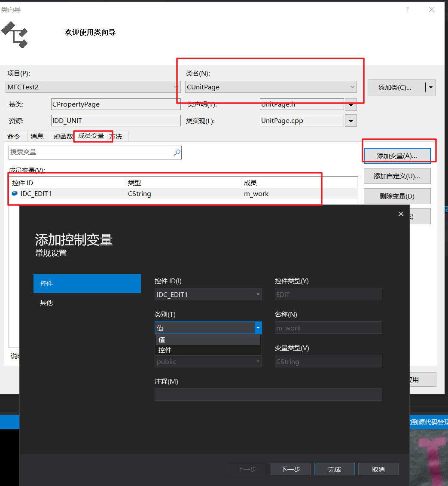Click the help question mark in Class Wizard

point(407,9)
